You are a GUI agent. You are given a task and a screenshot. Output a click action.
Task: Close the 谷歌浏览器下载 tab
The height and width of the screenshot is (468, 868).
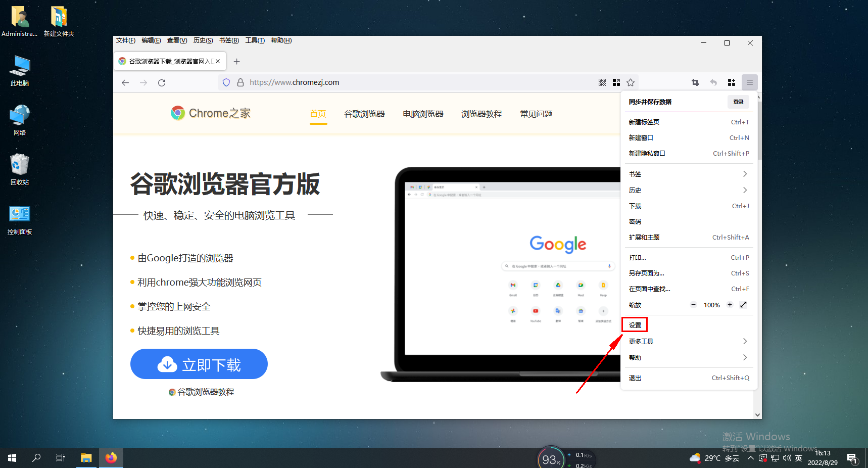click(218, 61)
